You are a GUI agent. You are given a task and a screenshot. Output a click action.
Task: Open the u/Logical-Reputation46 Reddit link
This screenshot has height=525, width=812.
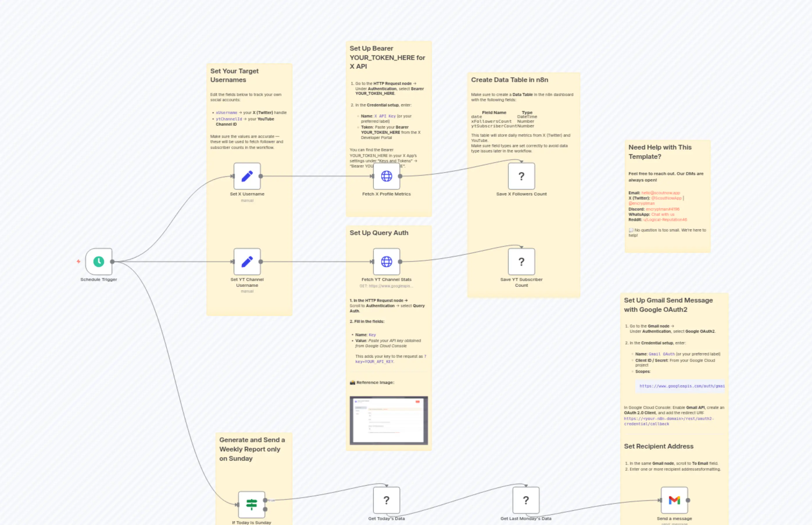665,220
